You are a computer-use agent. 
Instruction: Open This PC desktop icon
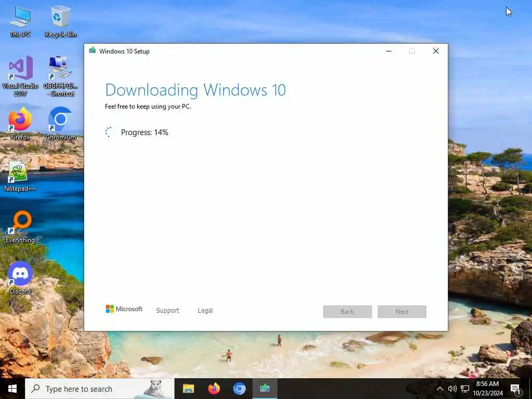click(20, 21)
